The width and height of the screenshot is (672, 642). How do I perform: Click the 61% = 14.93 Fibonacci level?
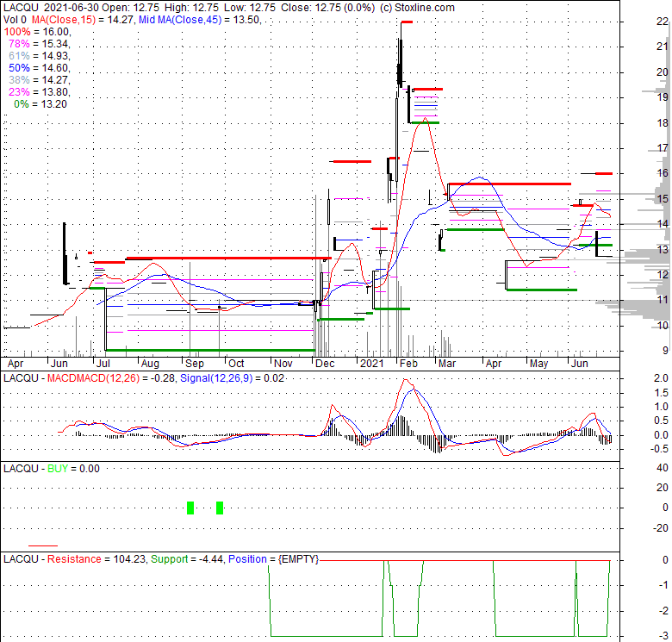[40, 56]
